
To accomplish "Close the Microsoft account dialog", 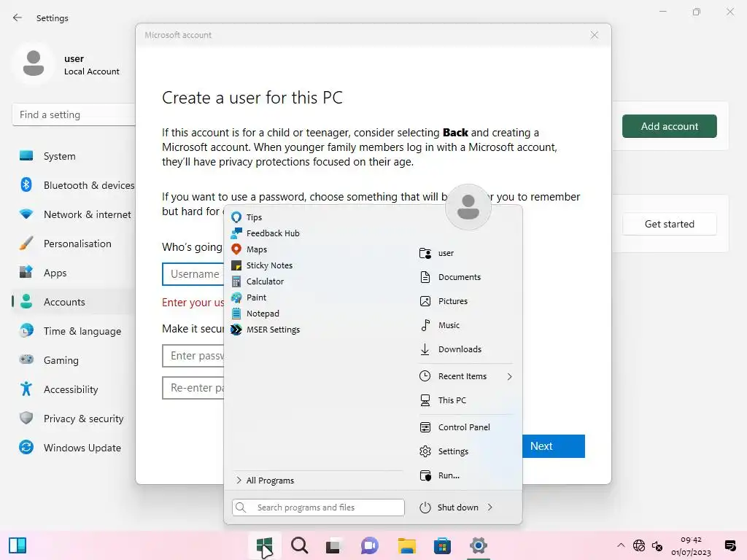I will (x=594, y=35).
